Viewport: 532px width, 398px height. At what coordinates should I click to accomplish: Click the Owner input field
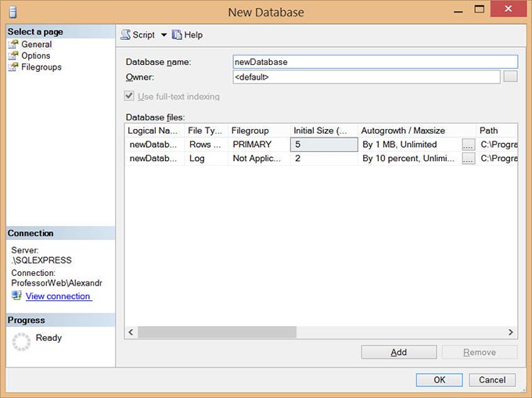click(x=366, y=77)
